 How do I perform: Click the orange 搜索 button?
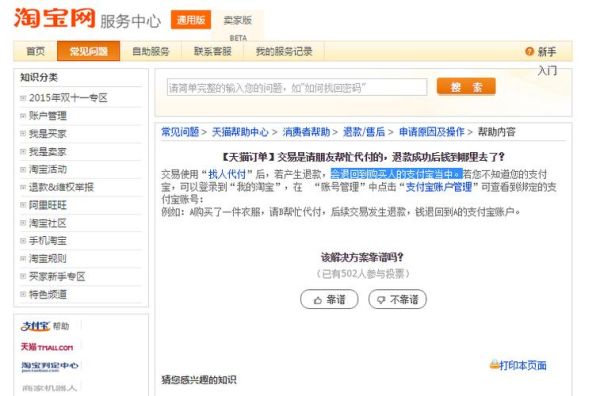point(466,87)
